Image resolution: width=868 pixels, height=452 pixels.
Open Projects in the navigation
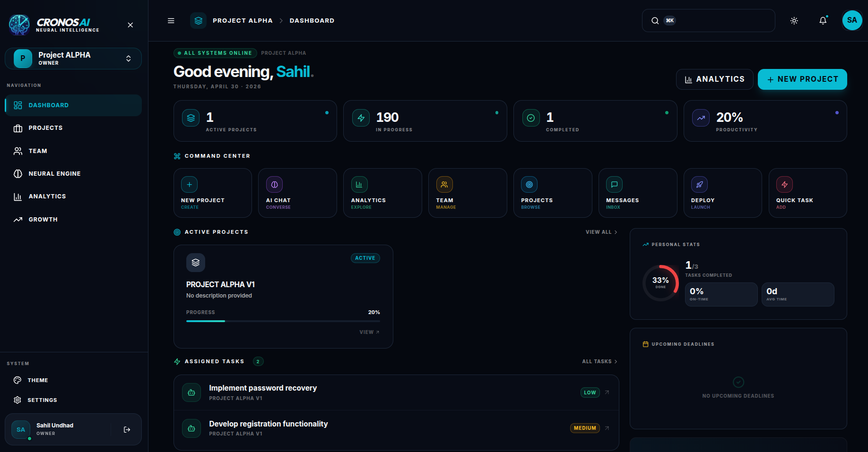tap(73, 128)
